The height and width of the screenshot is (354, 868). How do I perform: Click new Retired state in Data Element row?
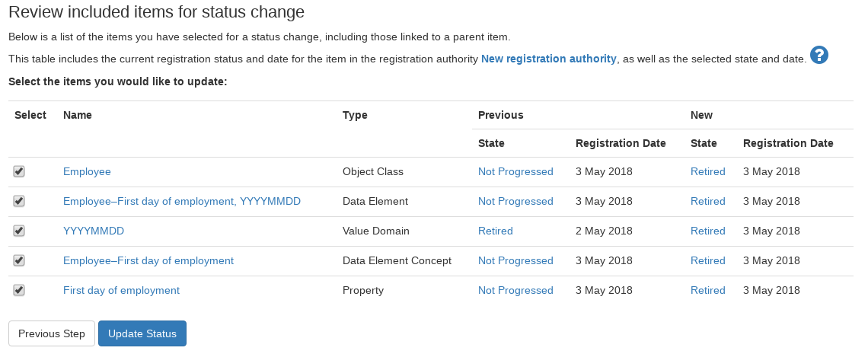[707, 201]
